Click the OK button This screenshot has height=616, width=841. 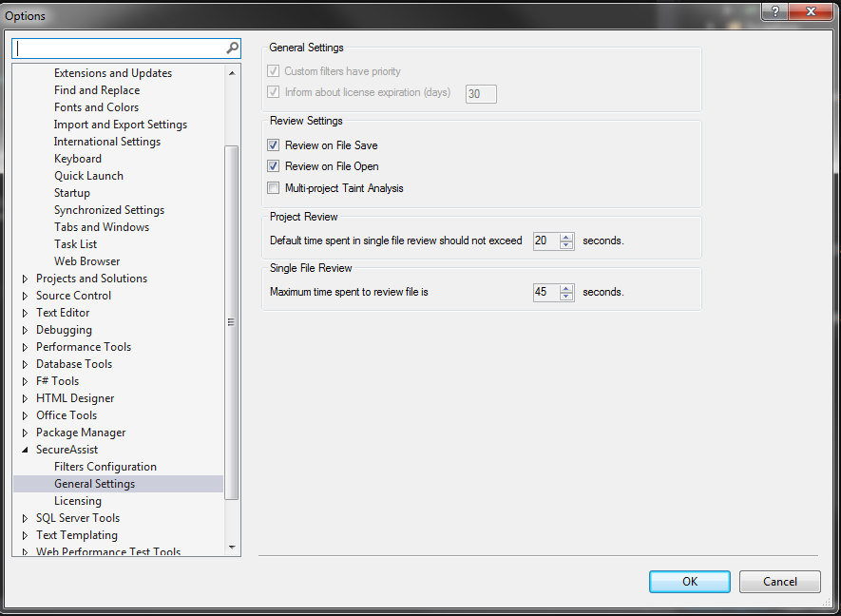pos(690,582)
